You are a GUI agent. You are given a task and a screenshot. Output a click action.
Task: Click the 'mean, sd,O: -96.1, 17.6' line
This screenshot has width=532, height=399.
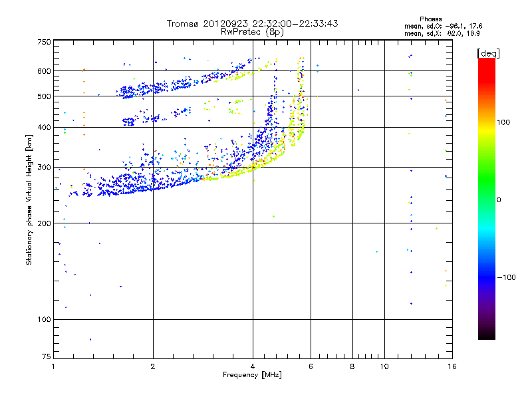[x=443, y=26]
